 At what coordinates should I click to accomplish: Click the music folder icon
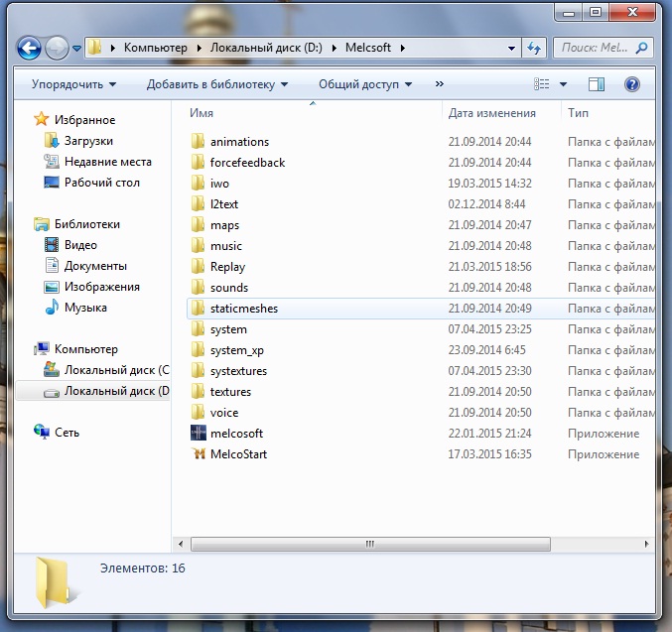pos(198,245)
